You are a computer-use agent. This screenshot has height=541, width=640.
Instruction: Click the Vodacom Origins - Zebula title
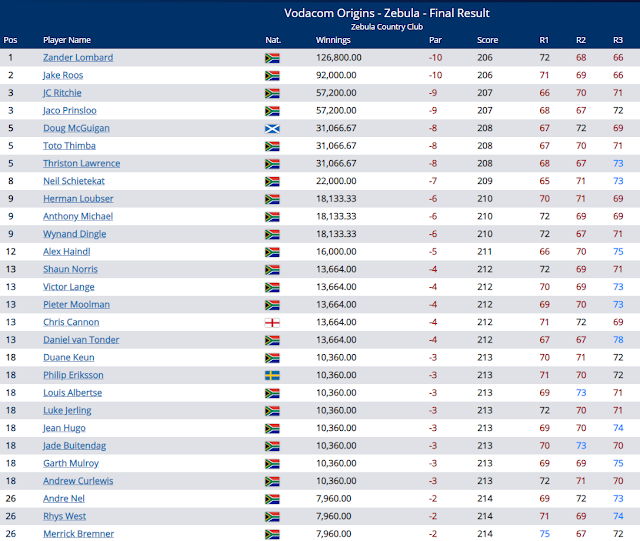click(387, 13)
